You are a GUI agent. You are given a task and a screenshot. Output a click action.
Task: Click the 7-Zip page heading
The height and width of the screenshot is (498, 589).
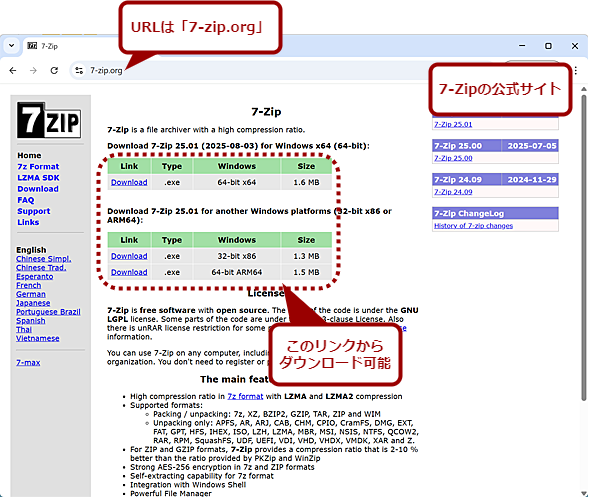pos(266,112)
